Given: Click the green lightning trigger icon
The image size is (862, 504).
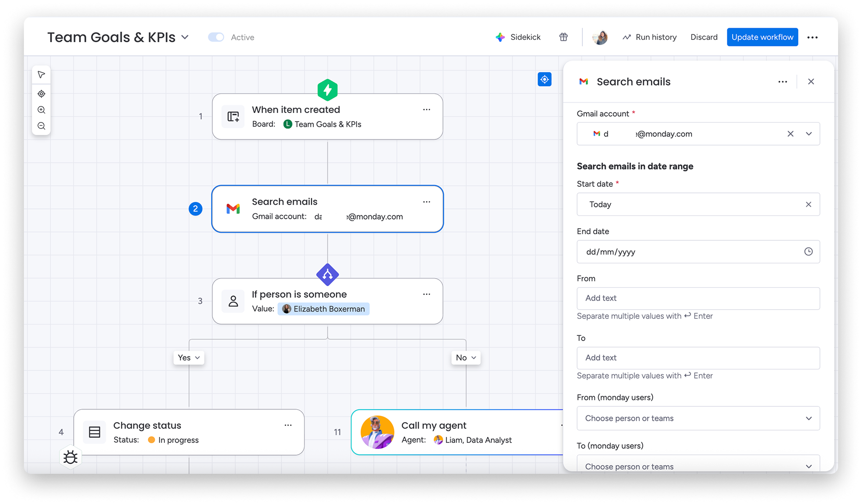Looking at the screenshot, I should tap(328, 90).
